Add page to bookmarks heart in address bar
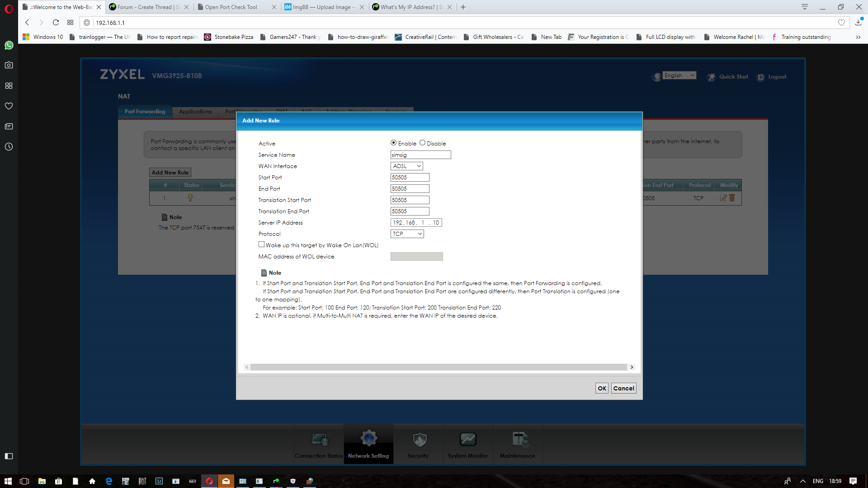This screenshot has width=868, height=488. pos(841,23)
